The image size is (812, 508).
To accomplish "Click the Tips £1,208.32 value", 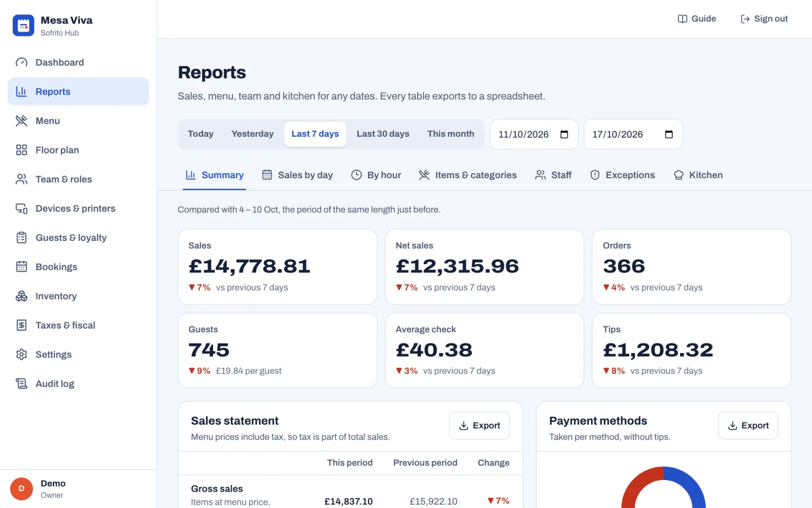I will (x=658, y=350).
